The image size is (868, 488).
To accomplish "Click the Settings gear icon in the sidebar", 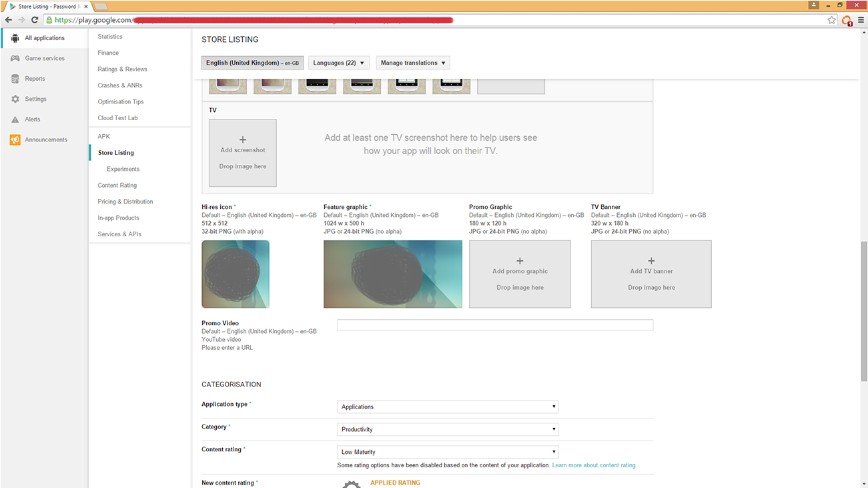I will pyautogui.click(x=15, y=99).
